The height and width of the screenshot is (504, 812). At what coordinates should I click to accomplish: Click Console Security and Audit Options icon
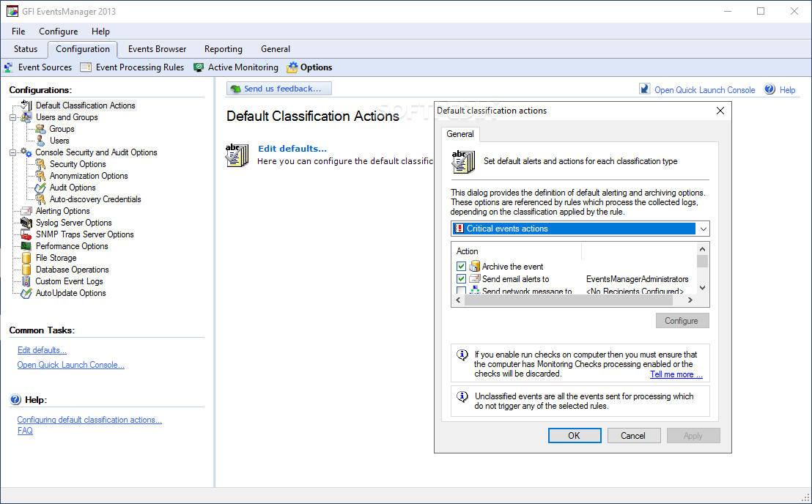26,152
